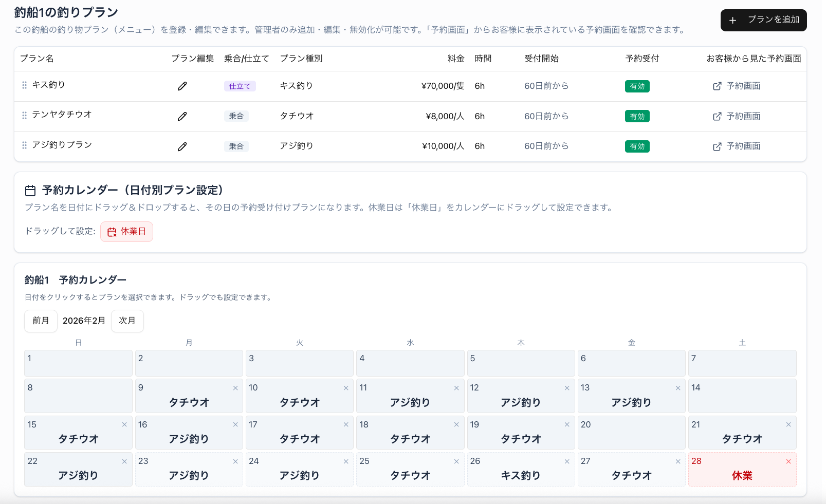The height and width of the screenshot is (504, 826).
Task: Click drag handle next to テンヤタチウオ
Action: pyautogui.click(x=24, y=116)
